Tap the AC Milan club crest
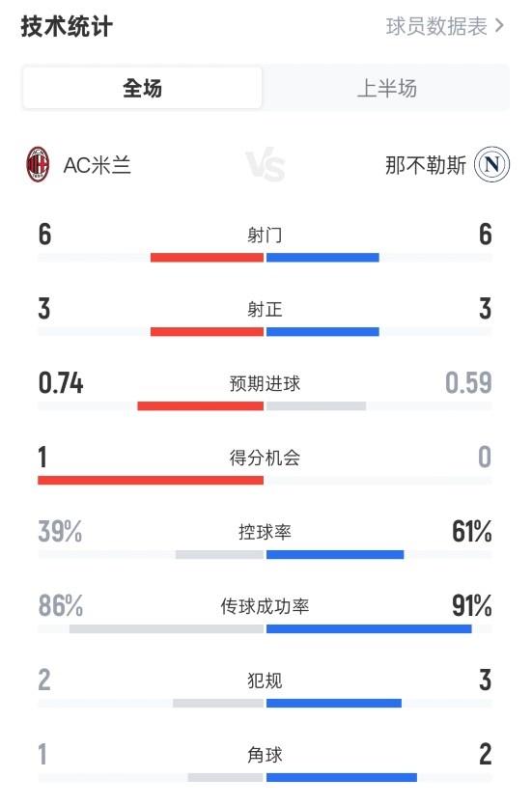The image size is (532, 806). tap(38, 164)
